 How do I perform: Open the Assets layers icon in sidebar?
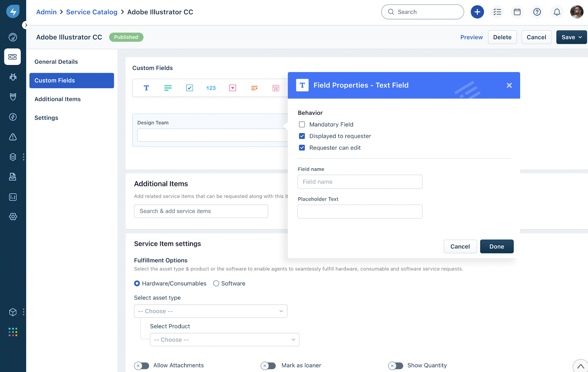13,157
